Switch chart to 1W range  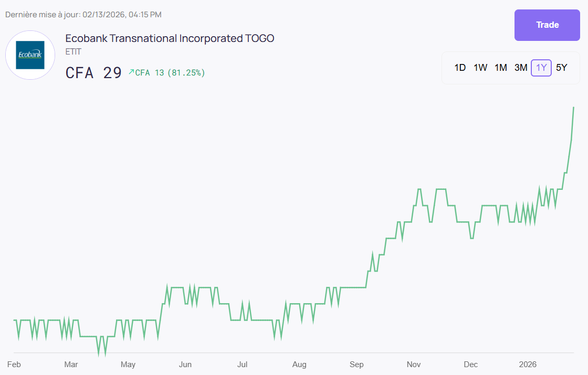[480, 68]
